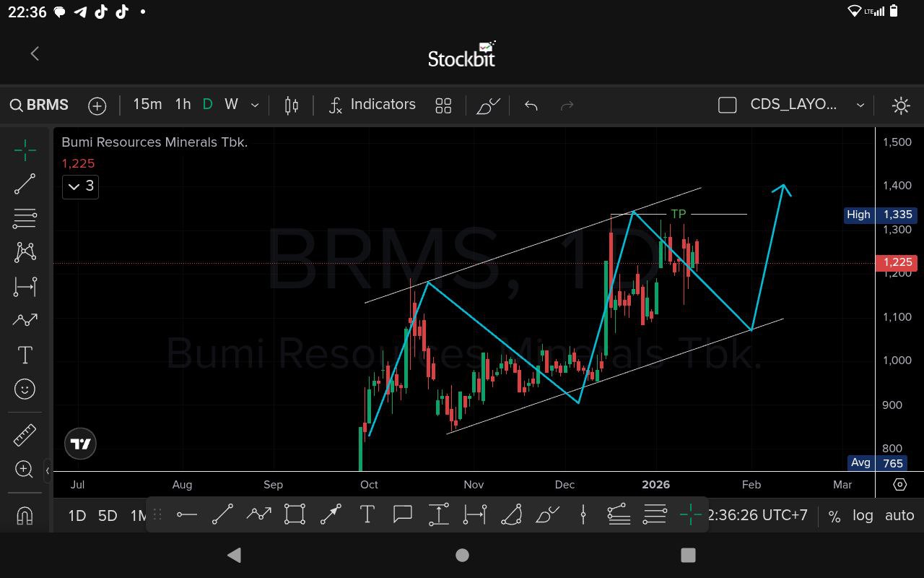Expand the timeframe interval dropdown arrow
Image resolution: width=924 pixels, height=578 pixels.
(255, 105)
